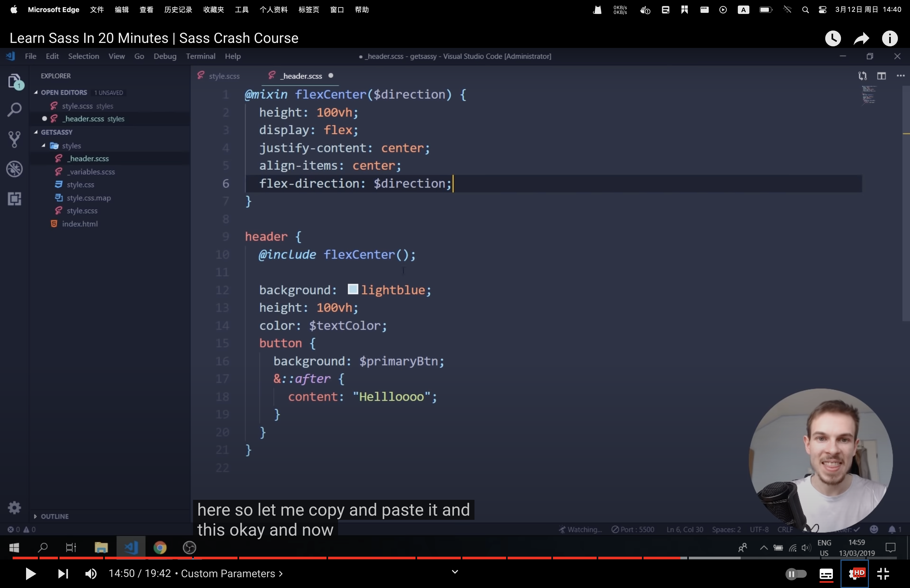
Task: Click the OBS icon in the Windows taskbar
Action: [189, 548]
